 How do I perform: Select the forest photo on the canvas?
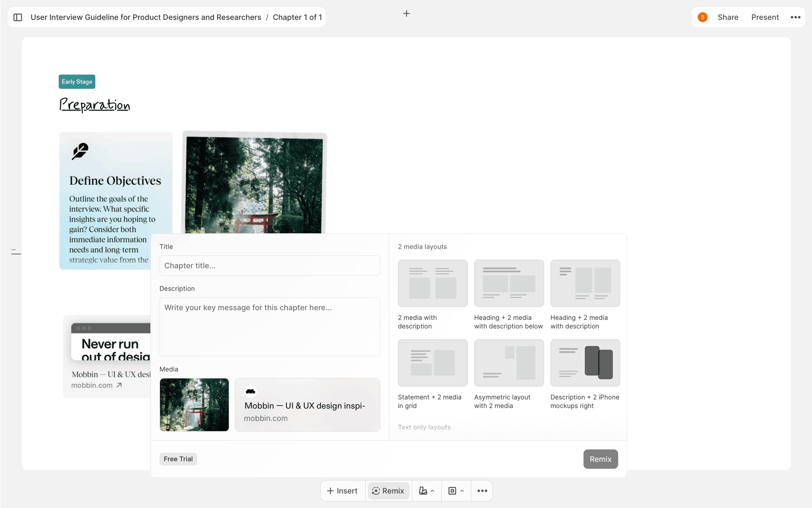point(254,183)
